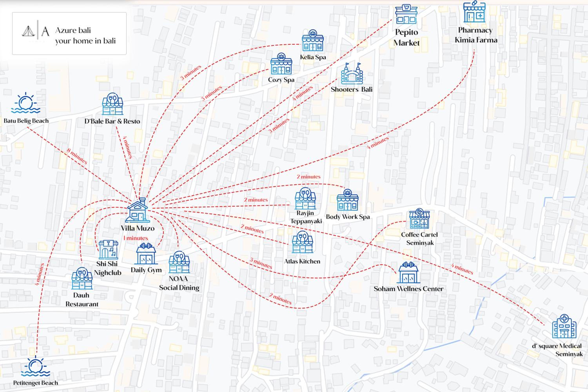588x392 pixels.
Task: Click '2 minutes' label above Body Work Spa
Action: tap(309, 177)
